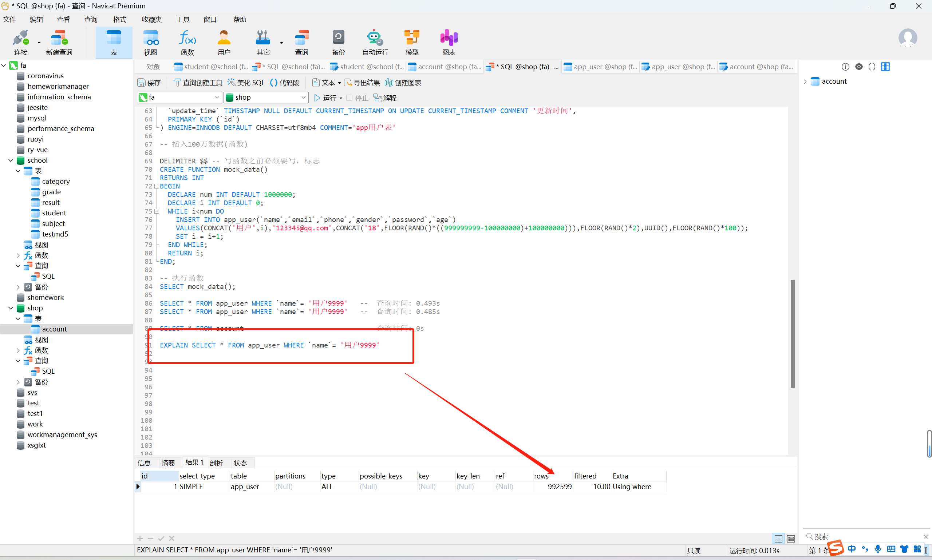This screenshot has width=932, height=560.
Task: Open the shop database dropdown
Action: [304, 98]
